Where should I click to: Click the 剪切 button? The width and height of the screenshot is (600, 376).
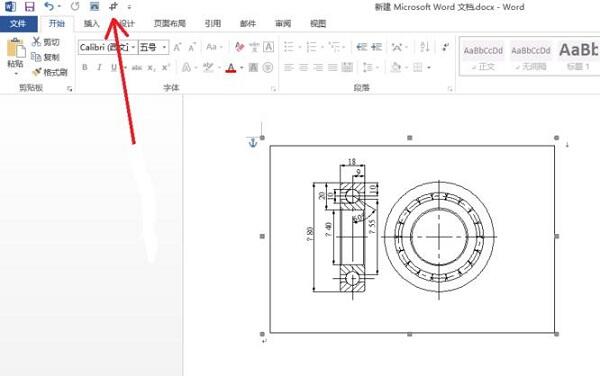pyautogui.click(x=46, y=42)
